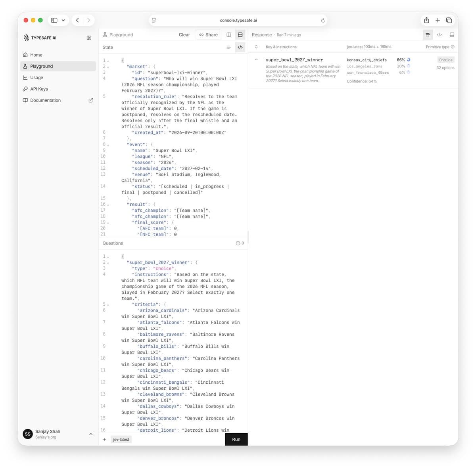This screenshot has height=469, width=476.
Task: Click the Typesafe AI logo
Action: coord(40,38)
